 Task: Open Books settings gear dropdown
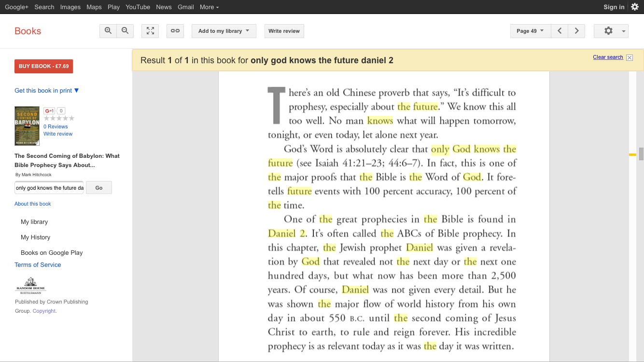point(611,31)
